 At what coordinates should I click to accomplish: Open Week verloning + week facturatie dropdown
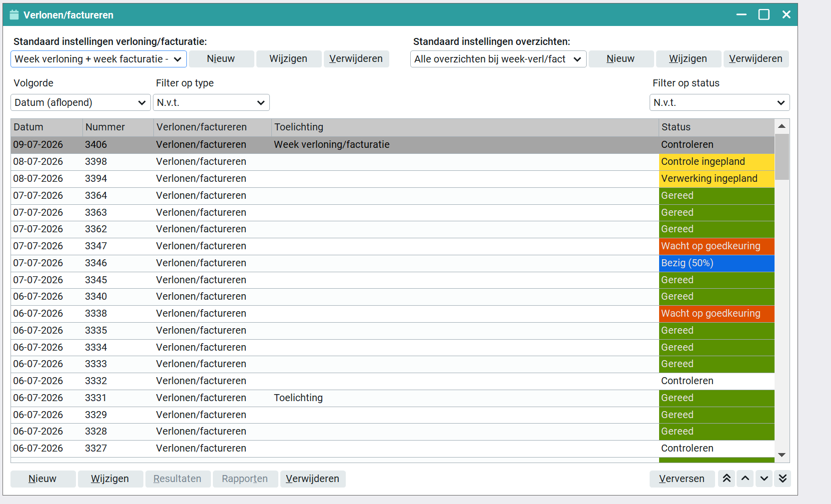click(x=98, y=59)
